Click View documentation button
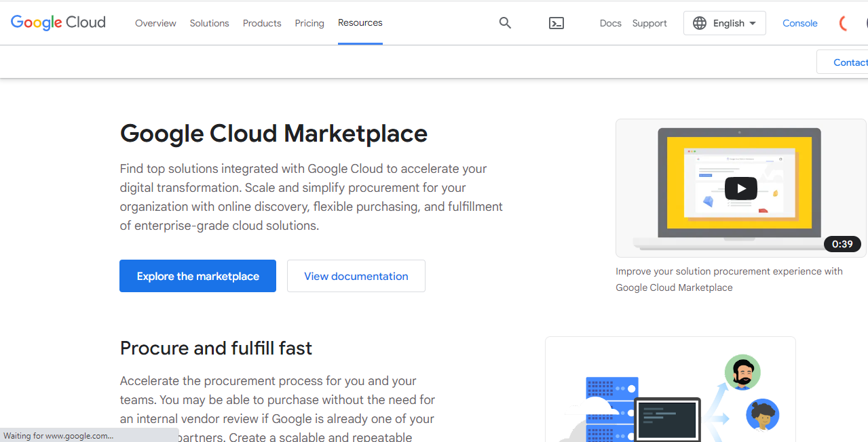 point(356,276)
